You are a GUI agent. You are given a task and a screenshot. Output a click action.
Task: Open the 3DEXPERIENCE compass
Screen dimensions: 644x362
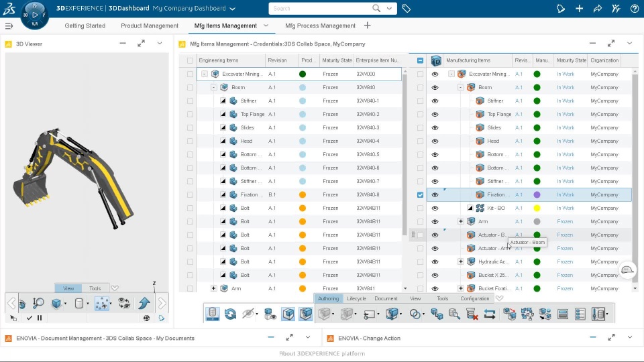coord(34,15)
